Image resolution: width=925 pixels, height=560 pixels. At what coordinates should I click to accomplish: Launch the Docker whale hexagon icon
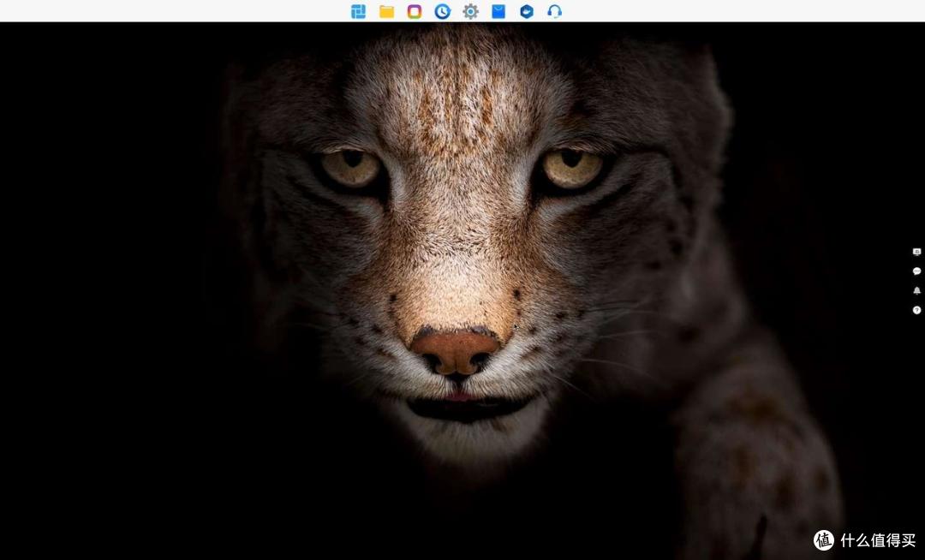(x=526, y=11)
